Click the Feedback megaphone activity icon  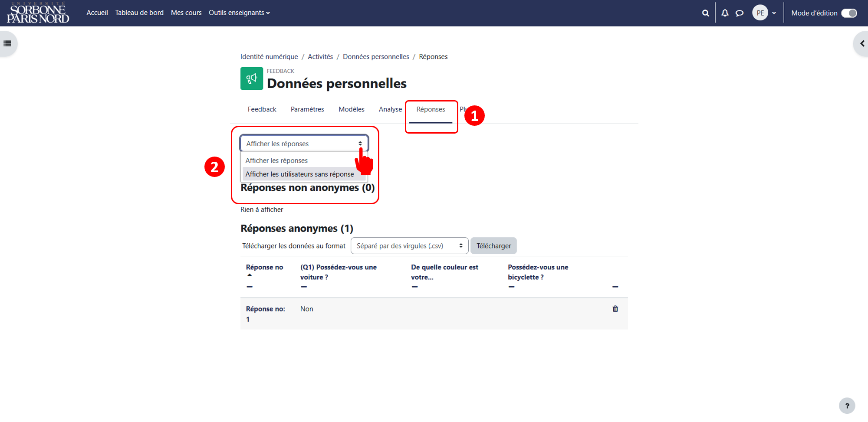252,79
